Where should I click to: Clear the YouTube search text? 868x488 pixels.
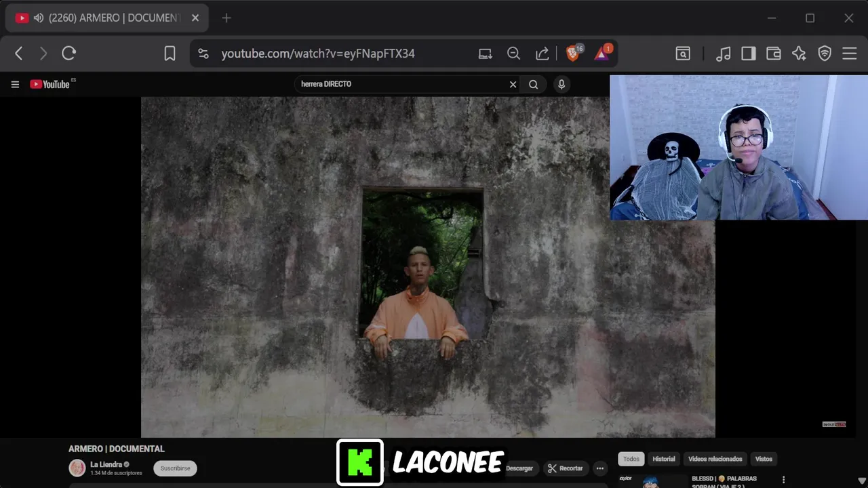[x=513, y=85]
